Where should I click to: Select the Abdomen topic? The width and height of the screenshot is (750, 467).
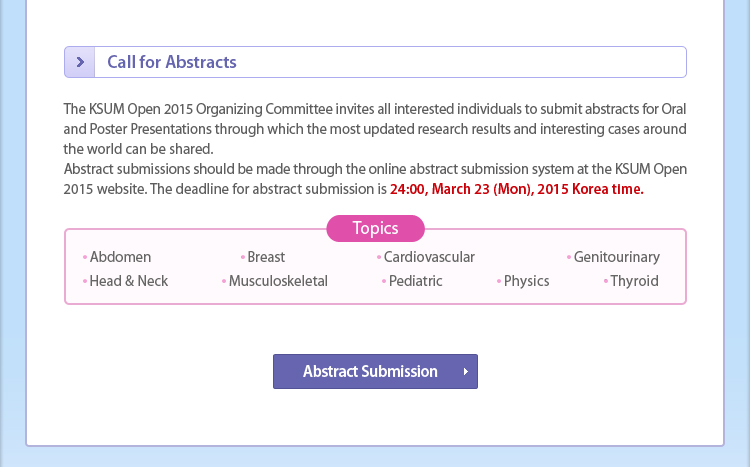pos(121,257)
